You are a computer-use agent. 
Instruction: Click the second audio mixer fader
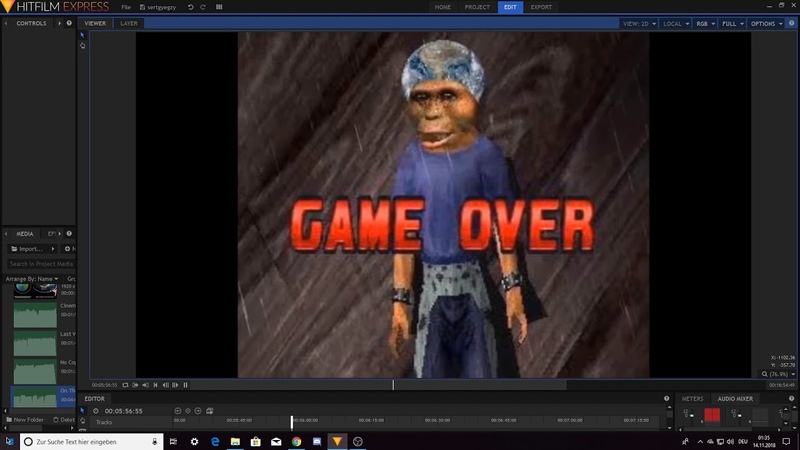tap(739, 415)
